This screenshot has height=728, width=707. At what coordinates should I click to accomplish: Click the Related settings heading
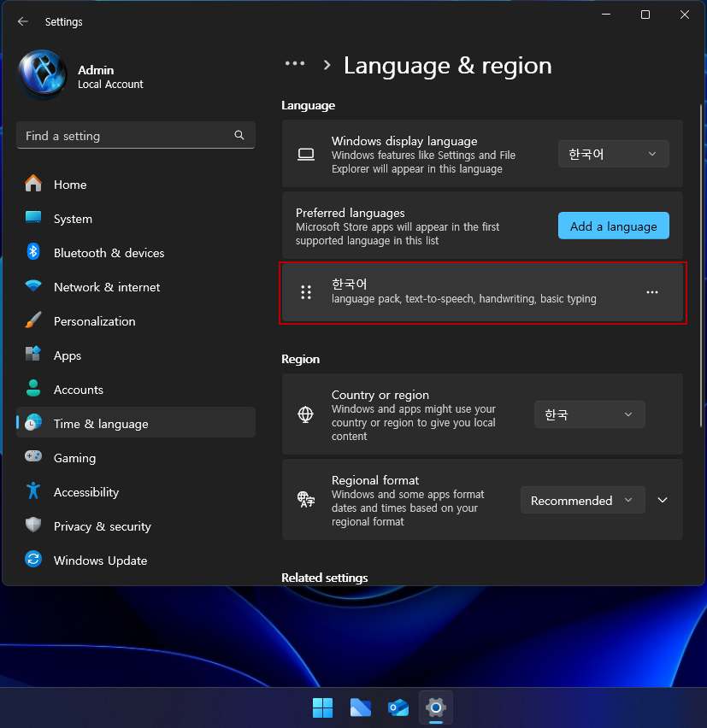click(324, 578)
